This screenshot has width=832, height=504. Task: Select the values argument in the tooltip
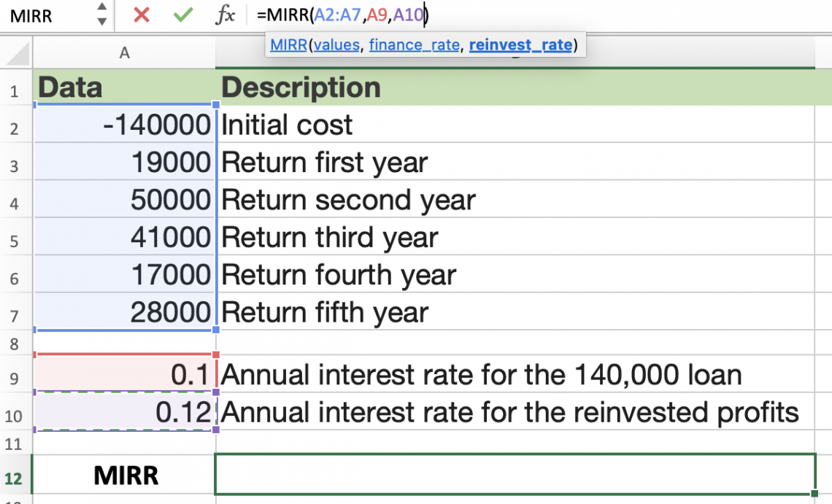[336, 44]
